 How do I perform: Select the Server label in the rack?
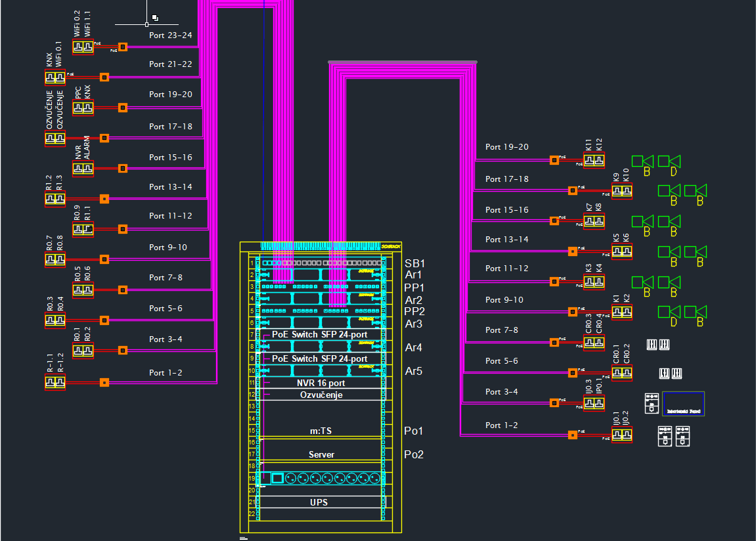pyautogui.click(x=321, y=454)
